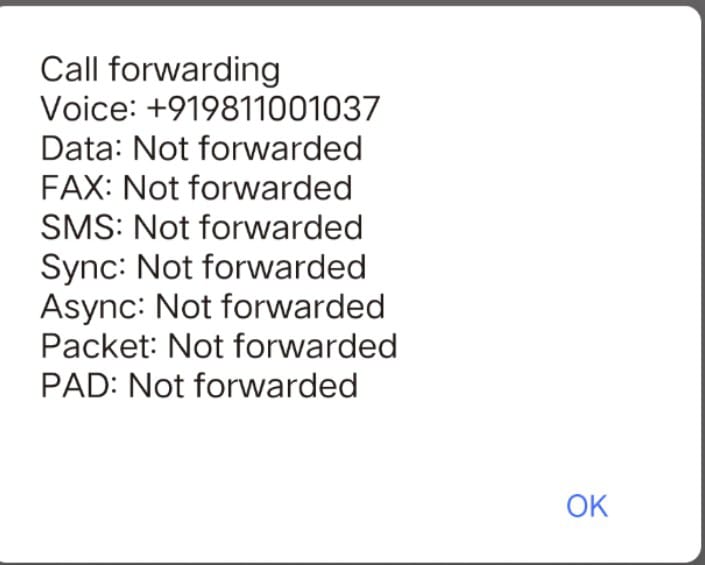Tap the forwarded number +919811001037

click(263, 109)
